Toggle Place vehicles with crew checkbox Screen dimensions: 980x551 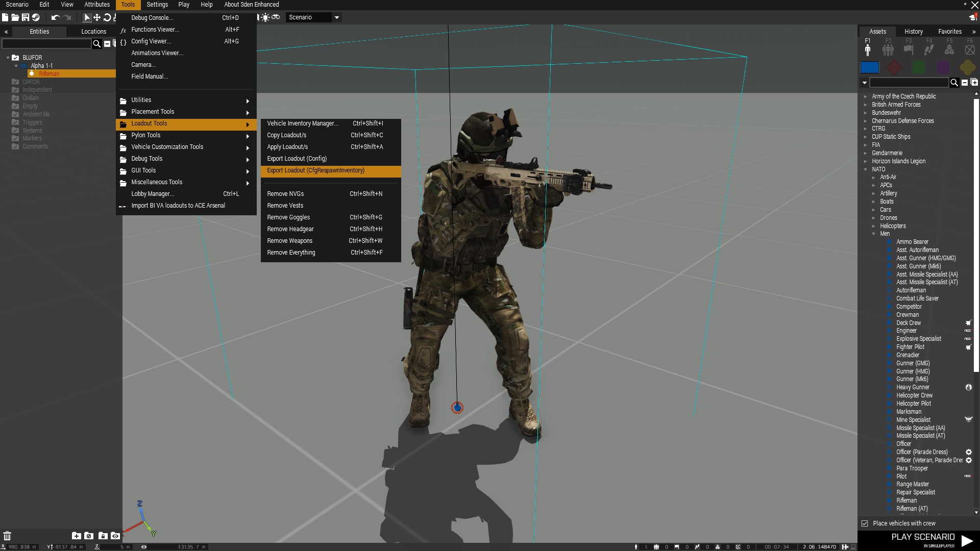(x=865, y=523)
